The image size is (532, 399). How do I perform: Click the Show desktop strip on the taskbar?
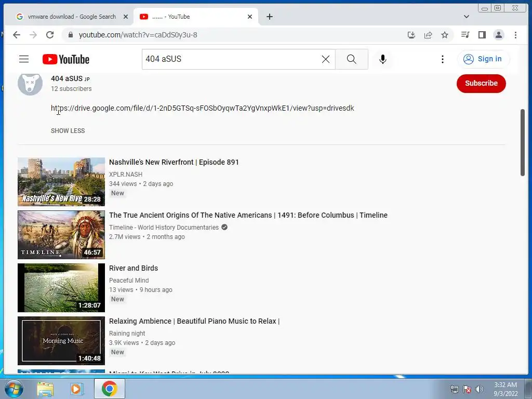[x=528, y=389]
